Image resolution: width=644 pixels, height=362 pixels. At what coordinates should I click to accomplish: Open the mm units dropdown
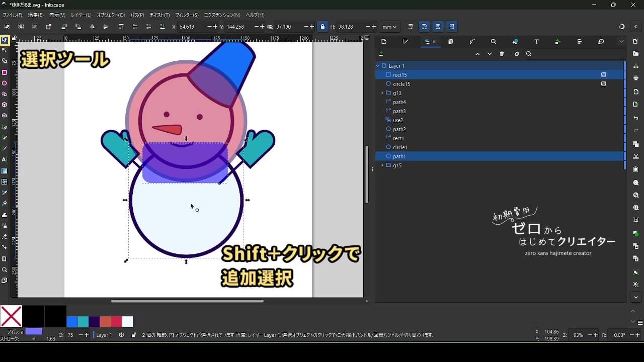(x=389, y=27)
